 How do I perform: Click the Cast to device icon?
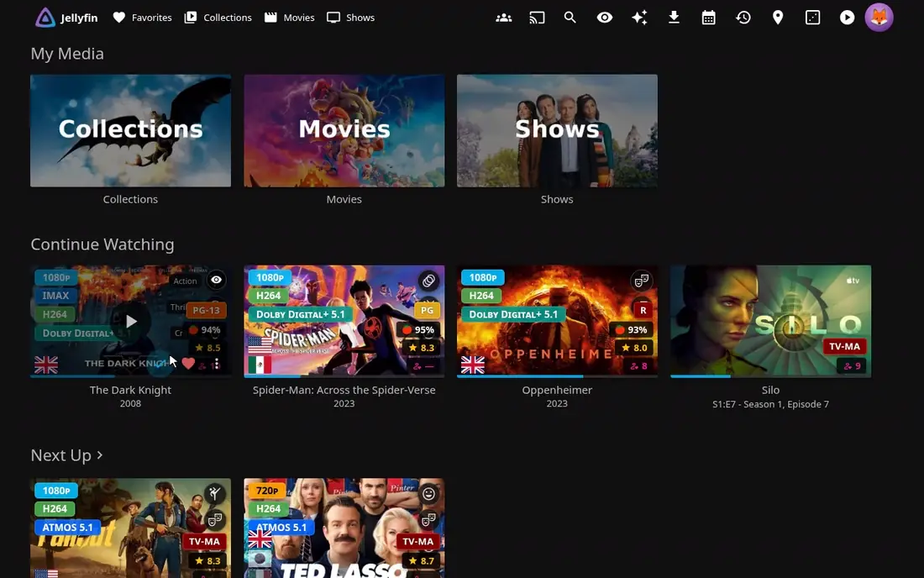537,18
